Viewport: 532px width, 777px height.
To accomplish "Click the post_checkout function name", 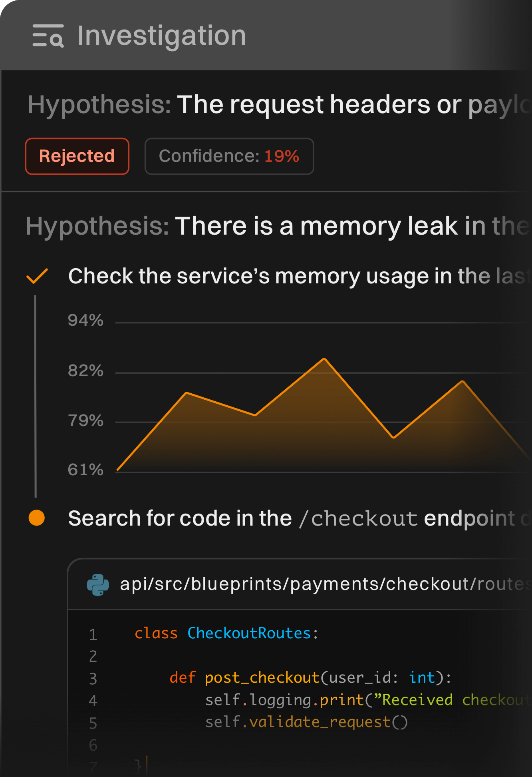I will 262,678.
